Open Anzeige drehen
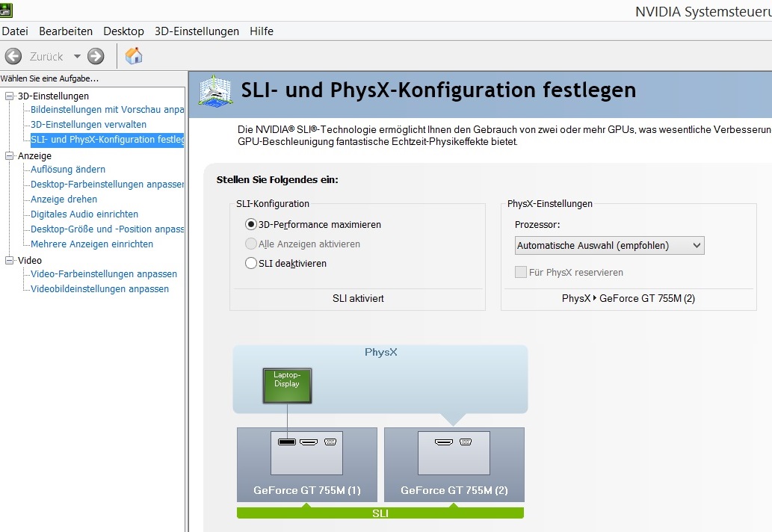Viewport: 772px width, 532px height. pos(64,199)
